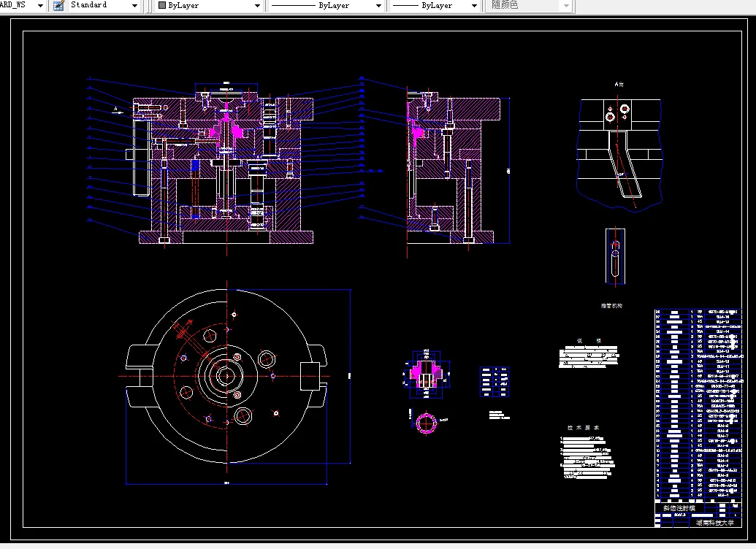Open the ByLayer color control dropdown
The height and width of the screenshot is (549, 756).
coord(209,6)
